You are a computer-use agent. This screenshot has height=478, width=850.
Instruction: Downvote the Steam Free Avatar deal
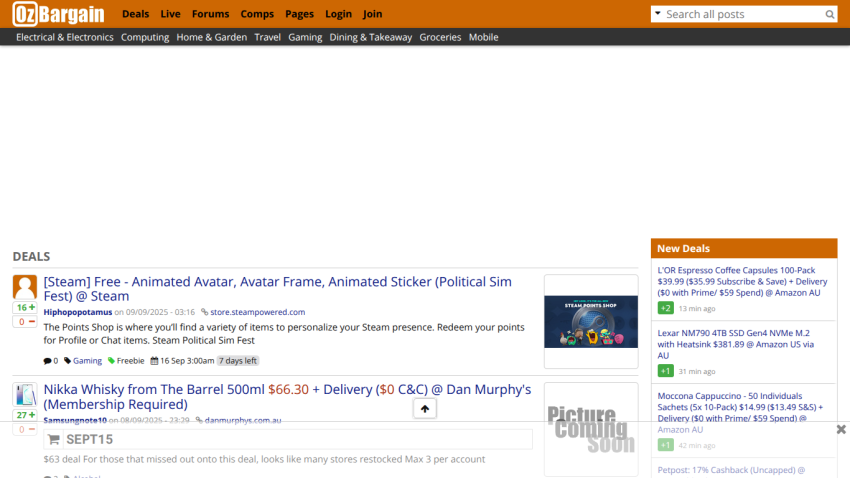click(x=25, y=322)
